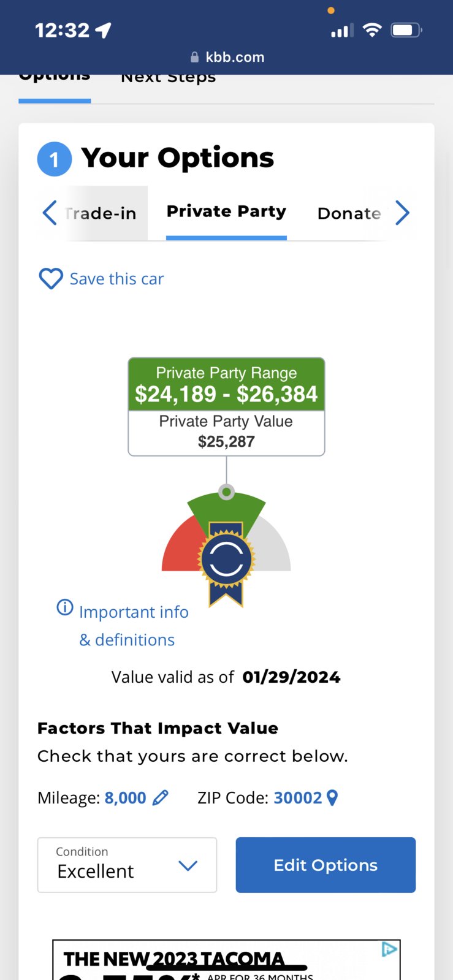Click the Save this car link
453x980 pixels.
[x=116, y=279]
